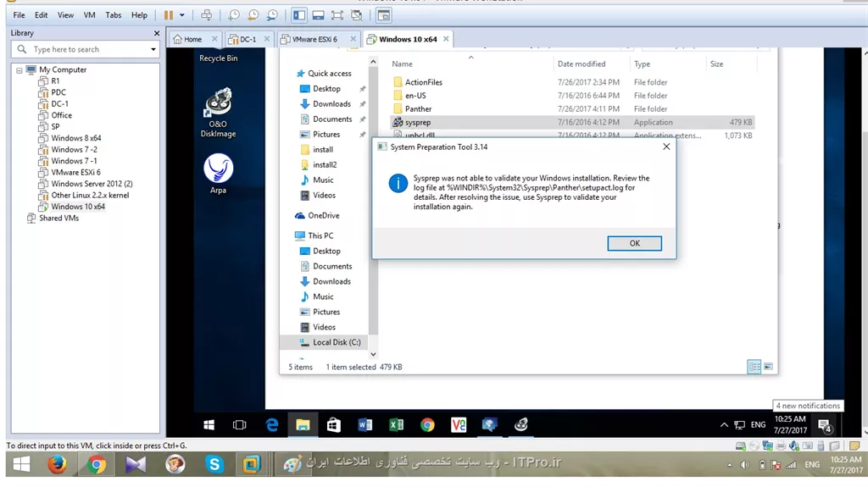Open Firefox from host taskbar

click(57, 464)
